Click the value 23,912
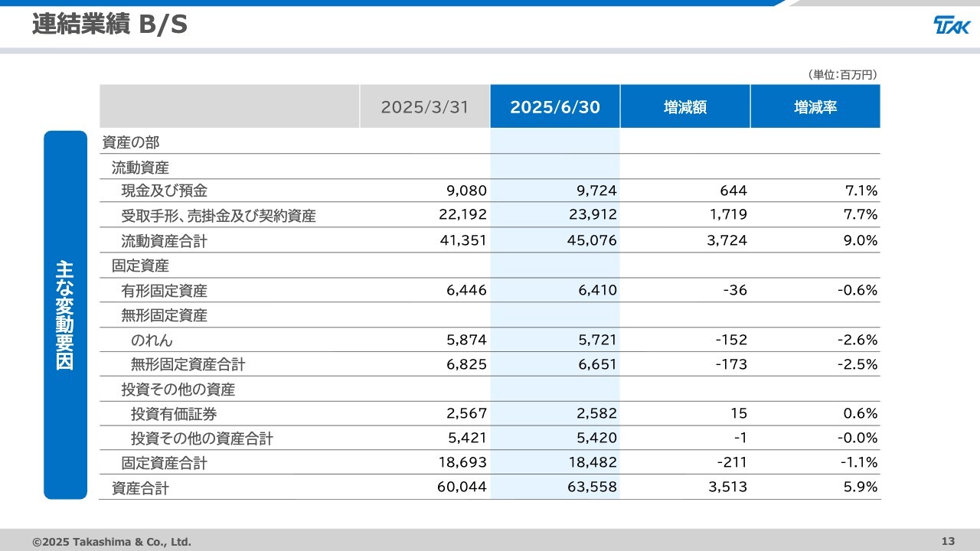980x551 pixels. [x=593, y=216]
